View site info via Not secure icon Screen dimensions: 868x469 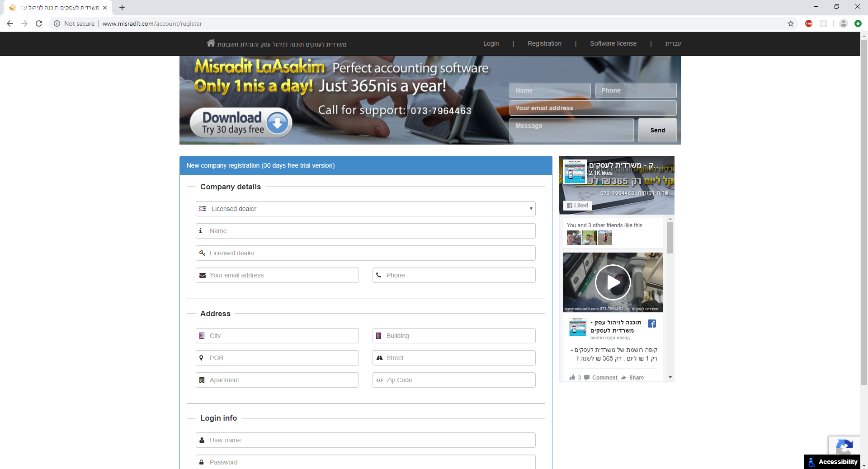pyautogui.click(x=57, y=23)
